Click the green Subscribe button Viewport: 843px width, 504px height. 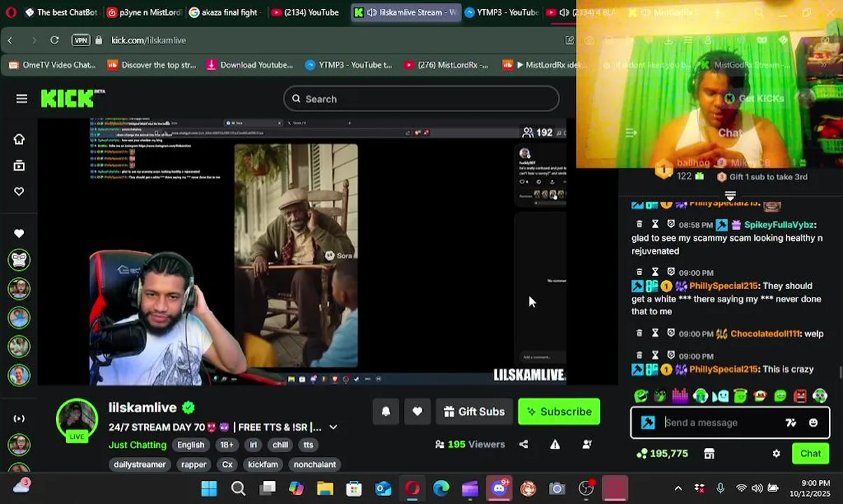pyautogui.click(x=559, y=412)
